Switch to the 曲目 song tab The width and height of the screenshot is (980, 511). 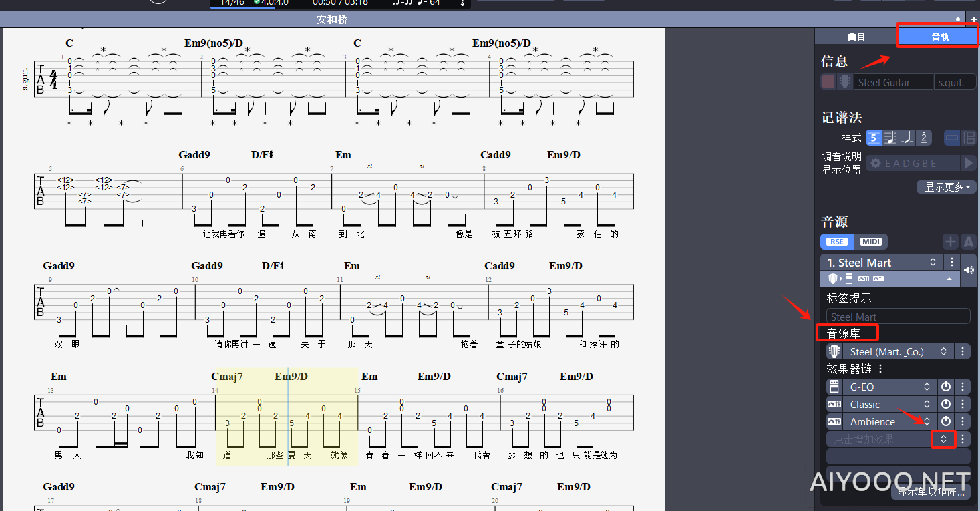pos(856,37)
